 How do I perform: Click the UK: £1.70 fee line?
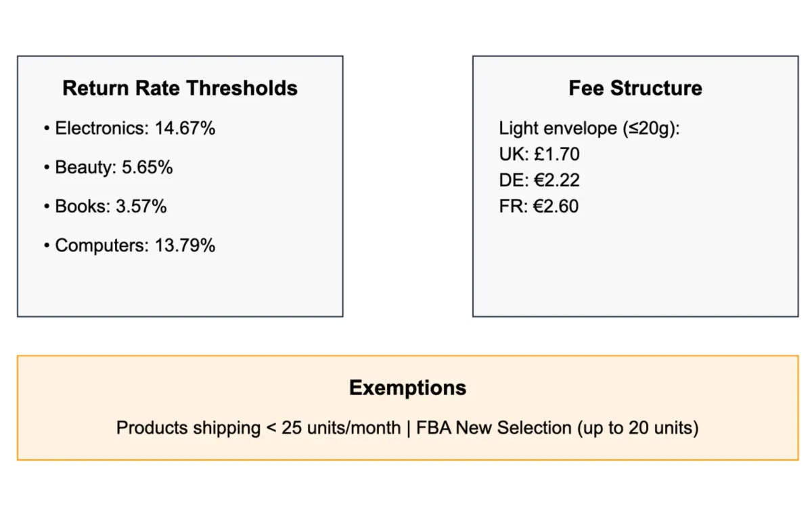point(539,154)
